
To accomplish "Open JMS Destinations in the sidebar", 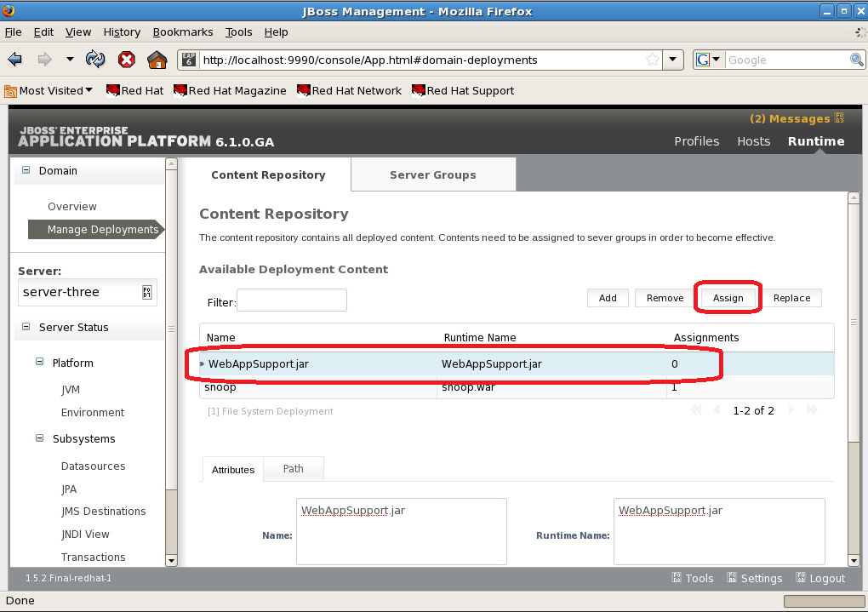I will click(103, 512).
